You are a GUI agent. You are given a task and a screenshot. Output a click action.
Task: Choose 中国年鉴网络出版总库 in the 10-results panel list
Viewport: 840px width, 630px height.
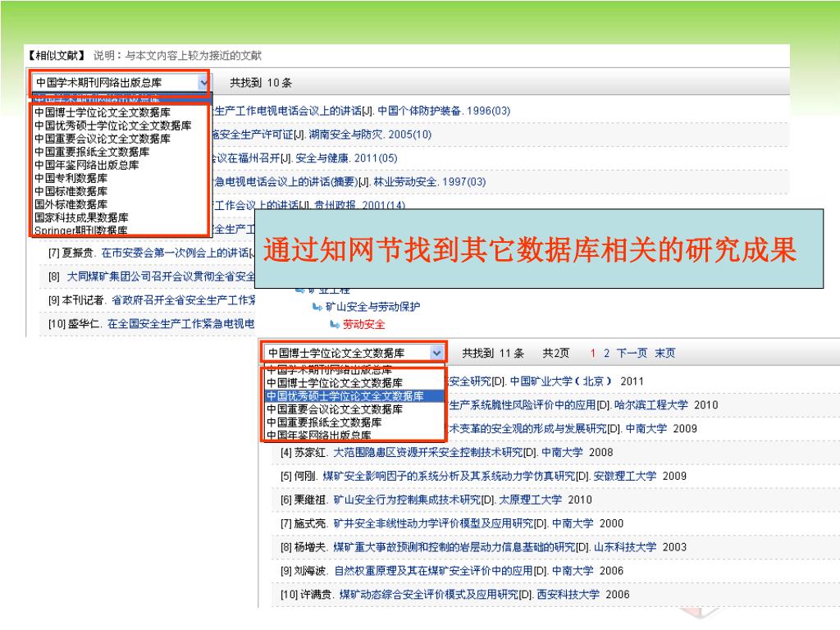click(87, 165)
